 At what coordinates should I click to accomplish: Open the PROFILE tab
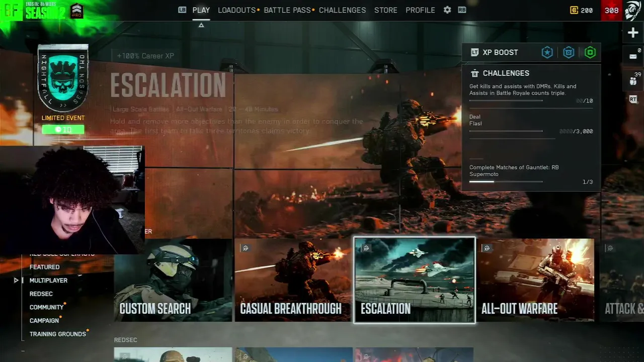[x=420, y=10]
